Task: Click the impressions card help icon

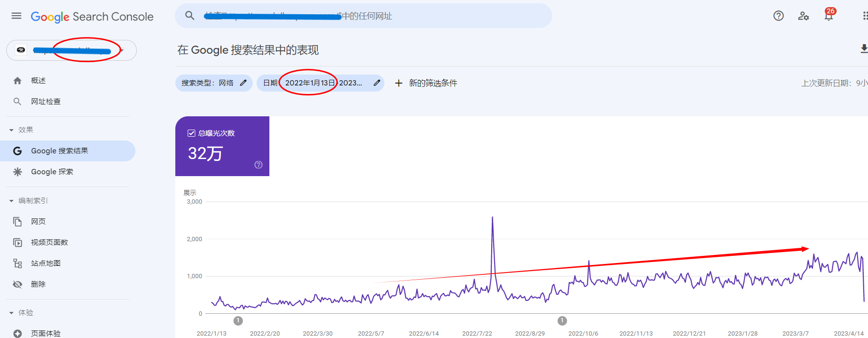Action: click(258, 165)
